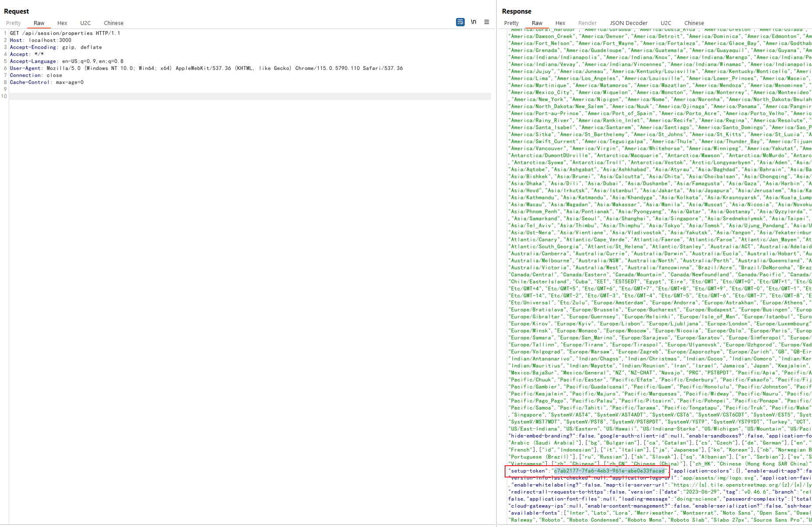Click the highlighted setup-token value in response
Image resolution: width=812 pixels, height=527 pixels.
click(x=609, y=471)
